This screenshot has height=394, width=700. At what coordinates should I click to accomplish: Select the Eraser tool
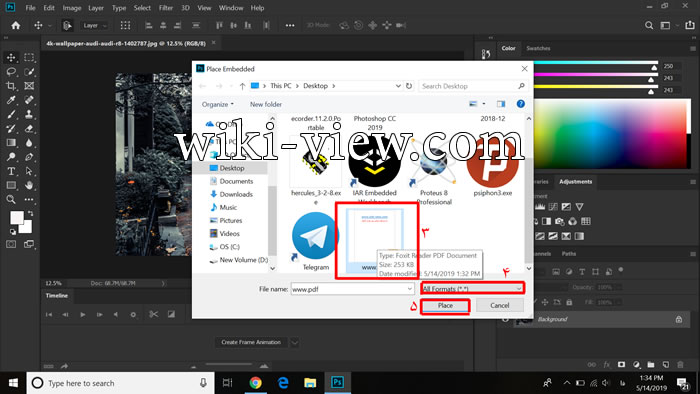click(x=29, y=129)
